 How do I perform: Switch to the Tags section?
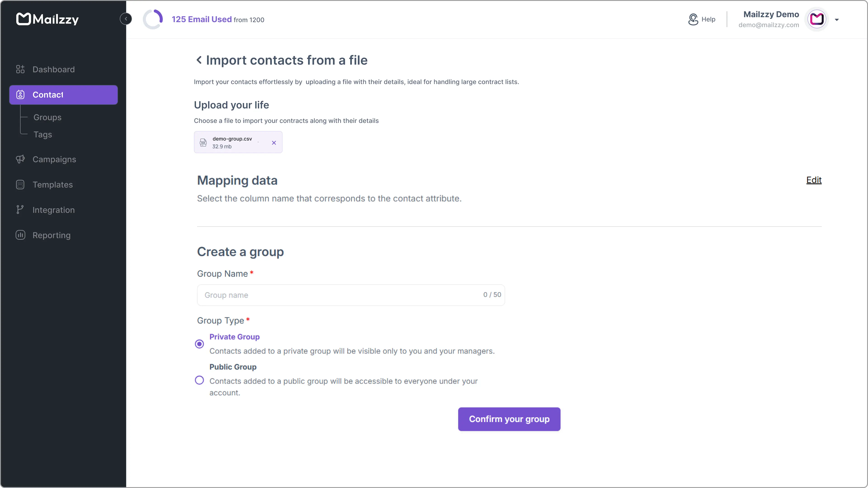coord(43,134)
